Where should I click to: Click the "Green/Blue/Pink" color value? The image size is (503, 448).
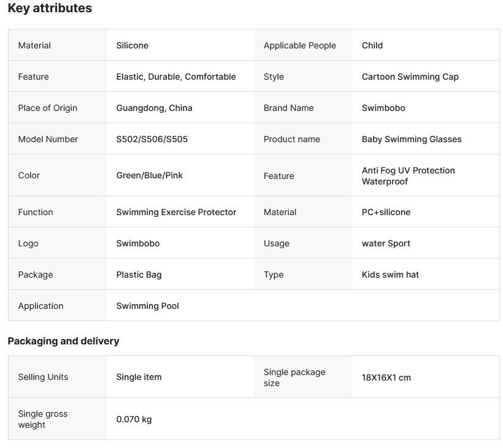pos(149,175)
